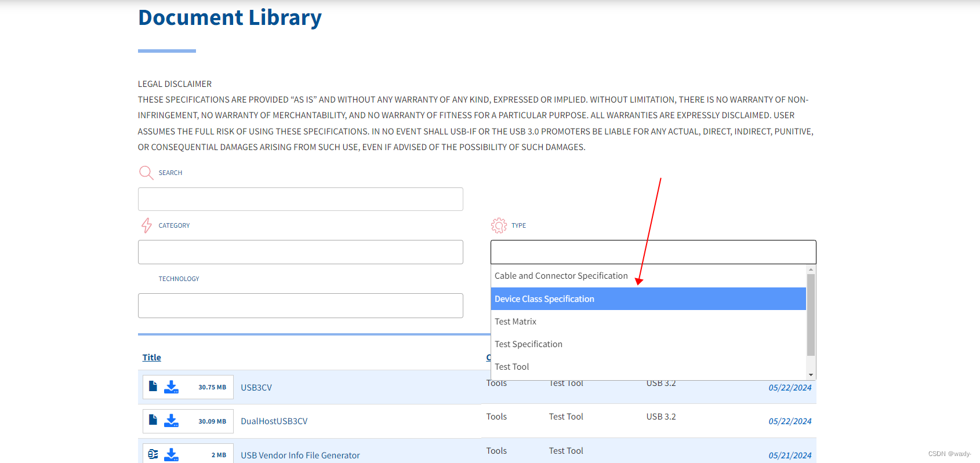Click the 05/22/2024 date in the DualHostUSB3CV row
The width and height of the screenshot is (980, 463).
click(x=790, y=421)
